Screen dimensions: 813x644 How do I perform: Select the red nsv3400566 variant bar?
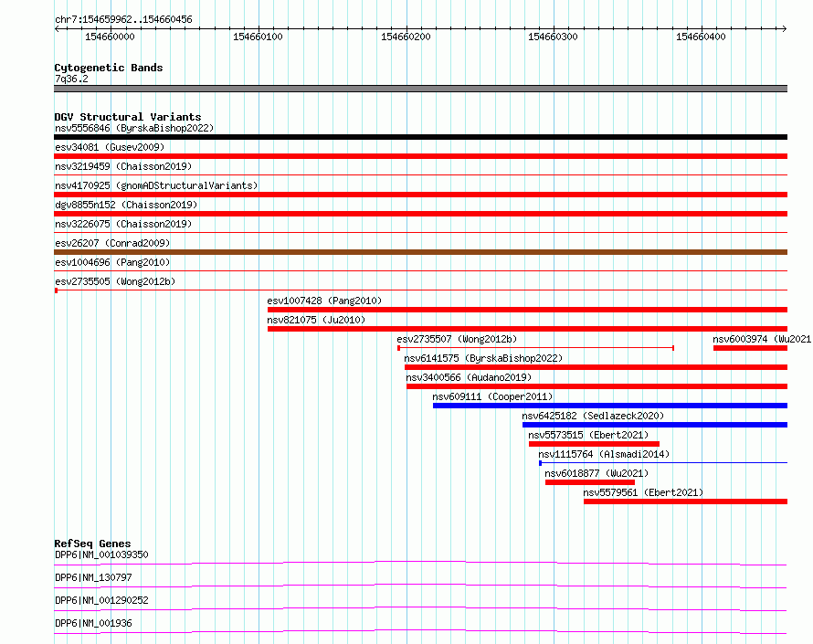tap(597, 386)
